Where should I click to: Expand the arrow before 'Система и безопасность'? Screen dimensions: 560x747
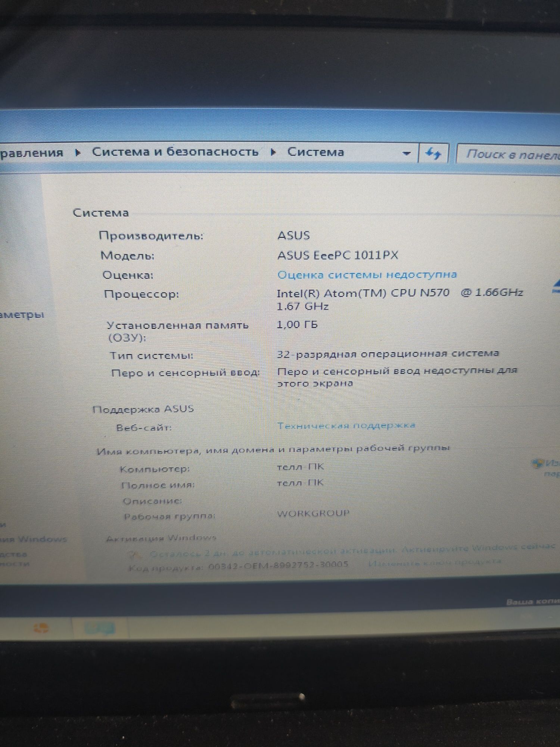(x=78, y=153)
